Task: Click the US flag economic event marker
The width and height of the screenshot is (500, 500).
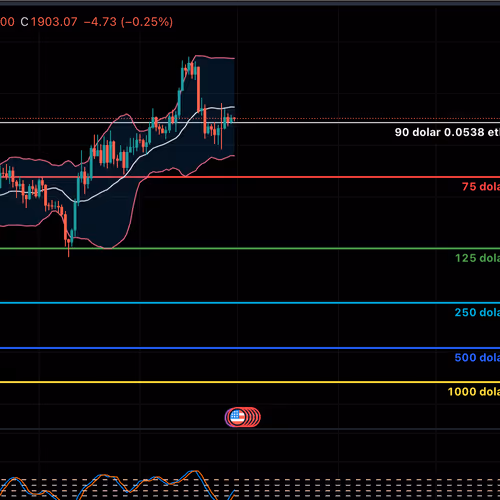Action: point(237,417)
